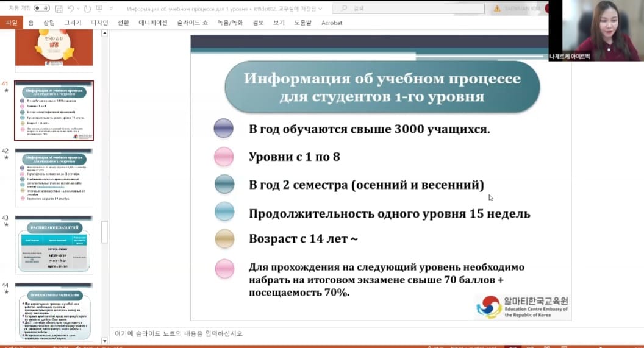Select slide 42 thumbnail in panel
This screenshot has height=348, width=644.
point(54,178)
